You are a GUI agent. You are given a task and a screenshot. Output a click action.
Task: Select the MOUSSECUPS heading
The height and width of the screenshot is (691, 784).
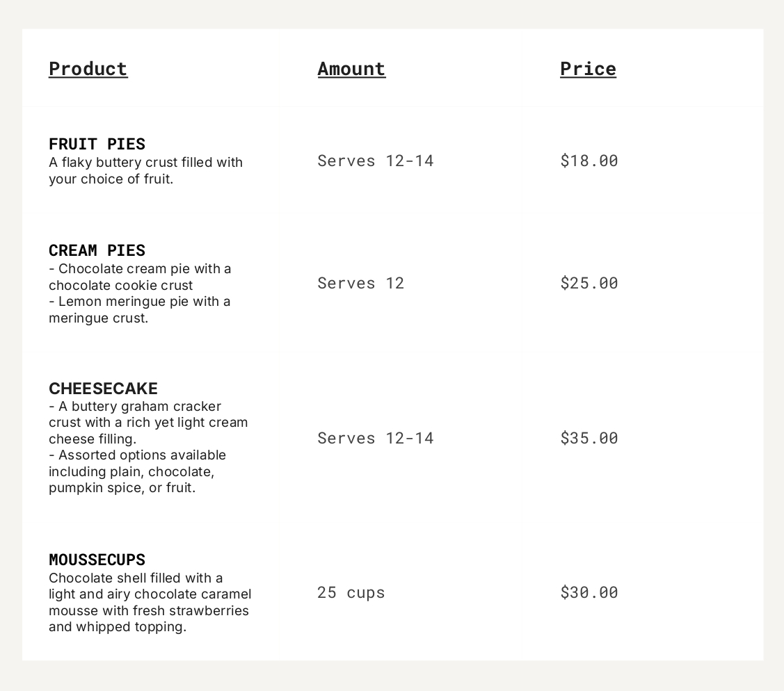(x=97, y=560)
